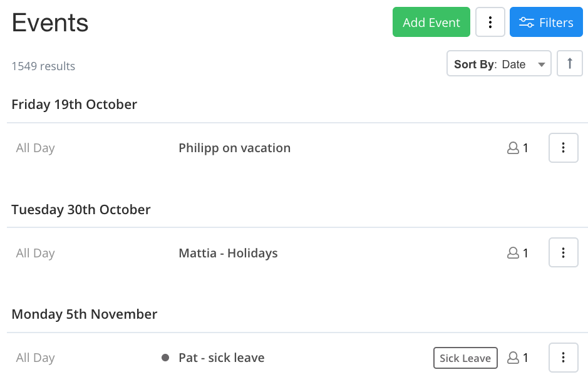Click the sliders icon inside Filters button
Image resolution: width=588 pixels, height=382 pixels.
526,23
